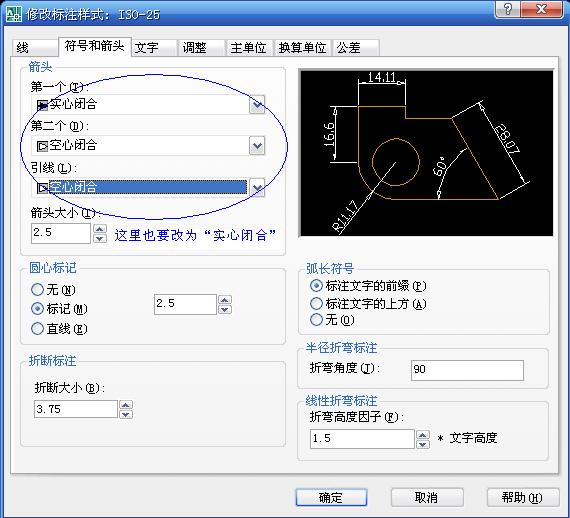Decrease arrow size with down spinner
The image size is (570, 518).
[100, 238]
